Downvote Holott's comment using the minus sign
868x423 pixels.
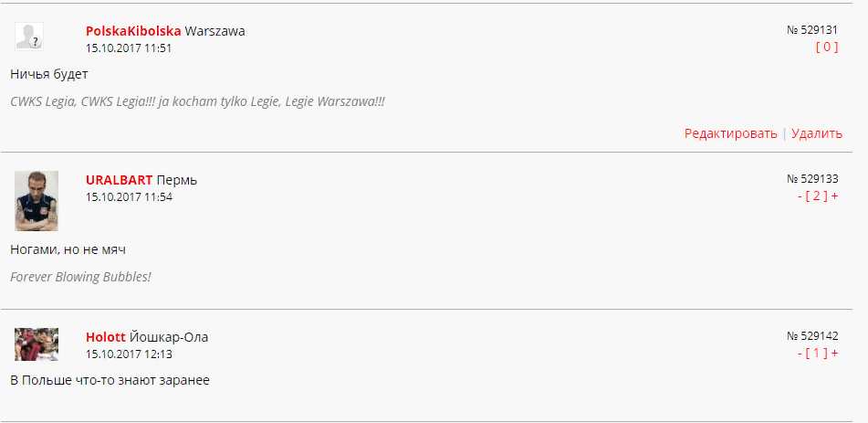coord(800,354)
